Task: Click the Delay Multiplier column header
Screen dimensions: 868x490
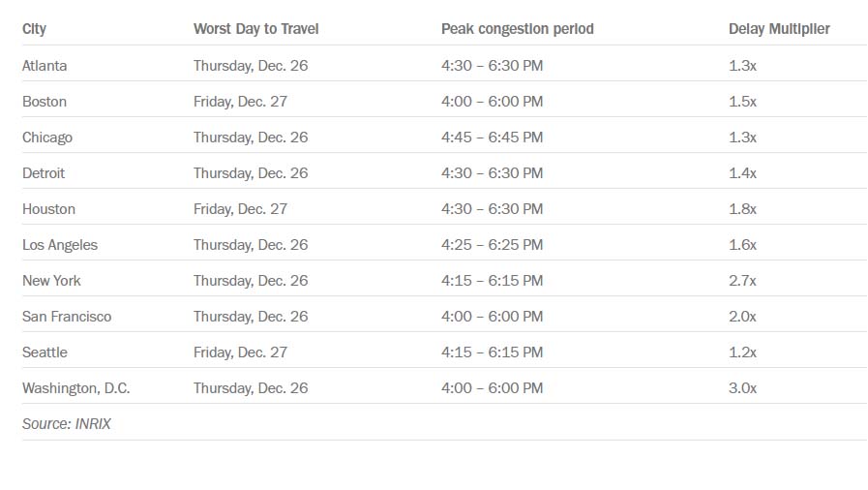Action: (x=779, y=29)
